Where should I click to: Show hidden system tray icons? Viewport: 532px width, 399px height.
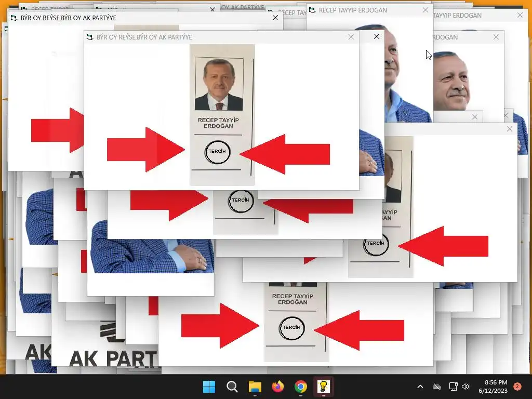(420, 387)
